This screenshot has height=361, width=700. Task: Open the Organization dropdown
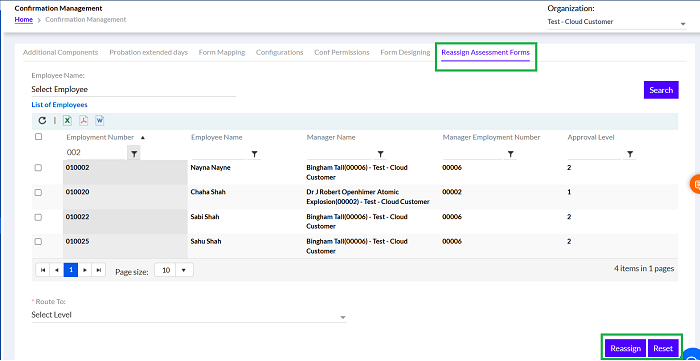pyautogui.click(x=617, y=22)
